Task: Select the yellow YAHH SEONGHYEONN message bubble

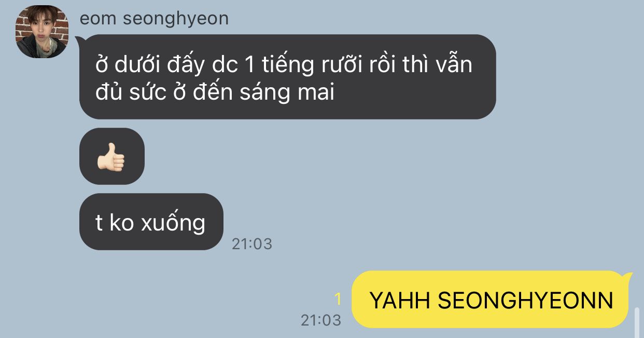Action: [x=491, y=300]
